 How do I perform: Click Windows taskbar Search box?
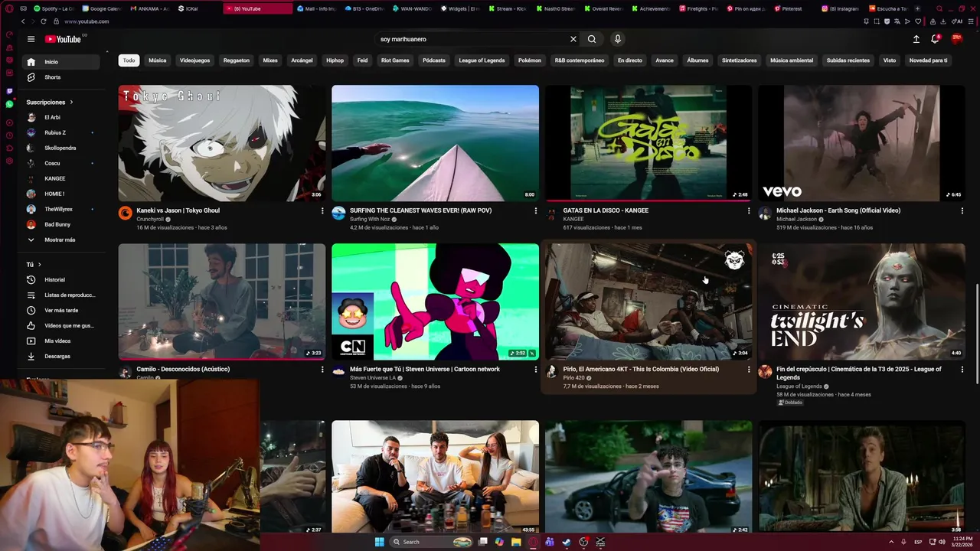431,542
